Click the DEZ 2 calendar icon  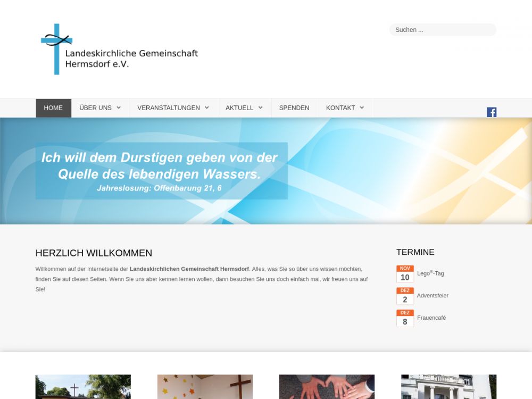click(x=405, y=296)
